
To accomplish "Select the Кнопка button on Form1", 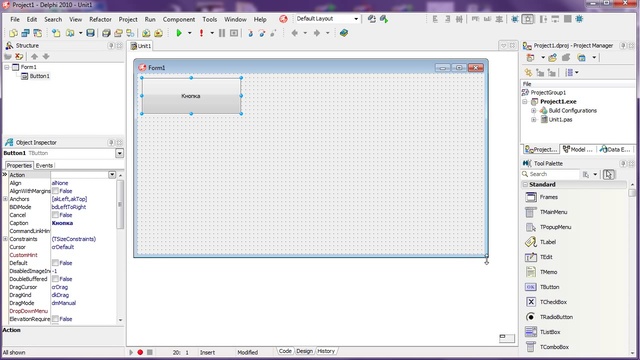I will point(191,96).
